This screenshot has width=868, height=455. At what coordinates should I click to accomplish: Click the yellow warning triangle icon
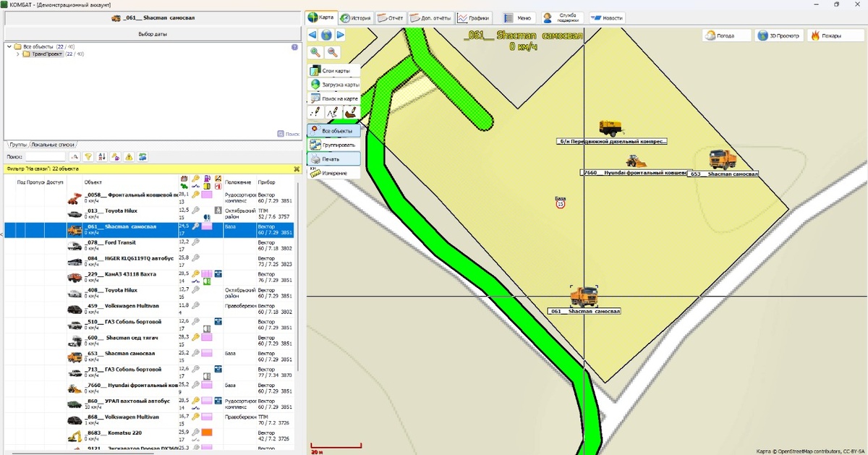129,156
